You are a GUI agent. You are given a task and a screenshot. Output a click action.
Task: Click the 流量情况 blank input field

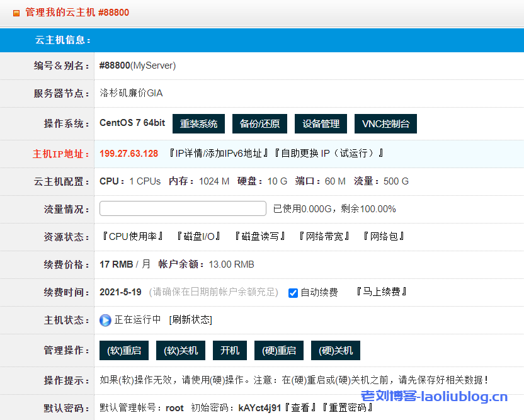(x=183, y=208)
